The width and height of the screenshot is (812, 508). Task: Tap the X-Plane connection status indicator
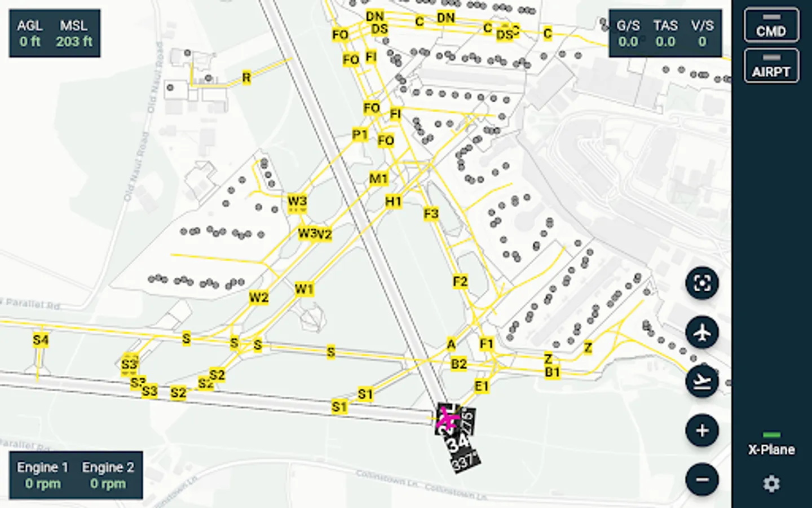[771, 444]
